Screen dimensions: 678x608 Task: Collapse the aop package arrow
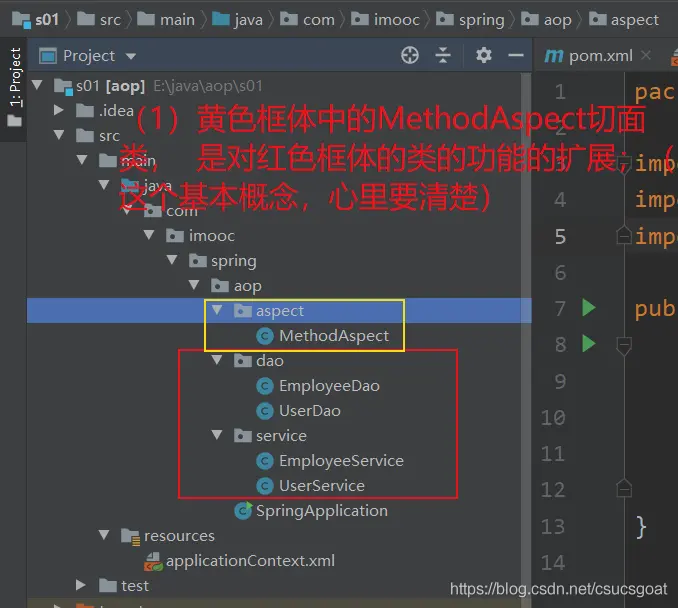click(194, 285)
